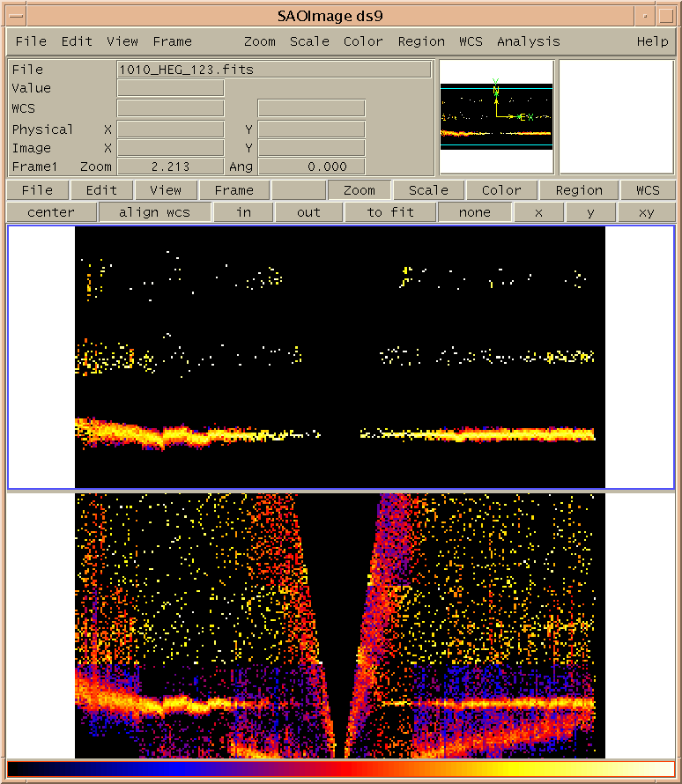Switch button bar to Frame
Image resolution: width=682 pixels, height=784 pixels.
click(x=234, y=190)
